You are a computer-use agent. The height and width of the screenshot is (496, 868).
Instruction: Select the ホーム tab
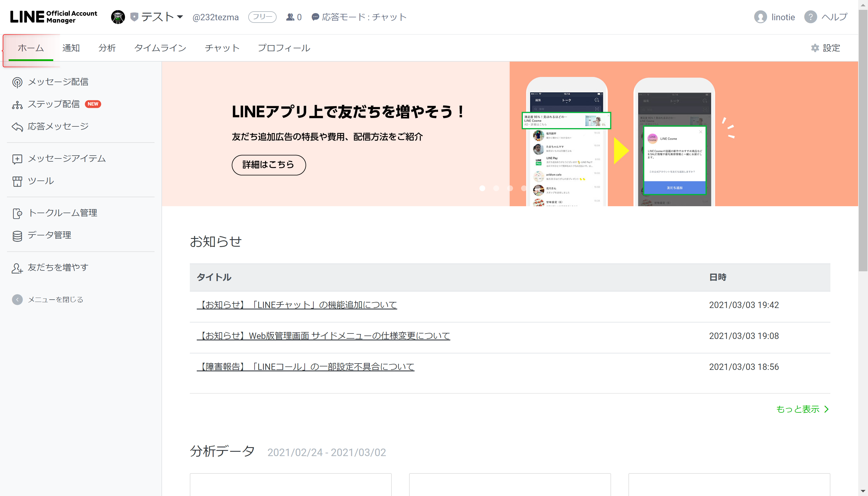pyautogui.click(x=31, y=48)
